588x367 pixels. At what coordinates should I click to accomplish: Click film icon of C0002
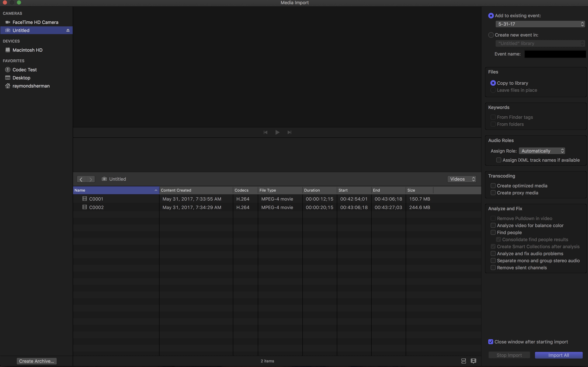[x=85, y=207]
